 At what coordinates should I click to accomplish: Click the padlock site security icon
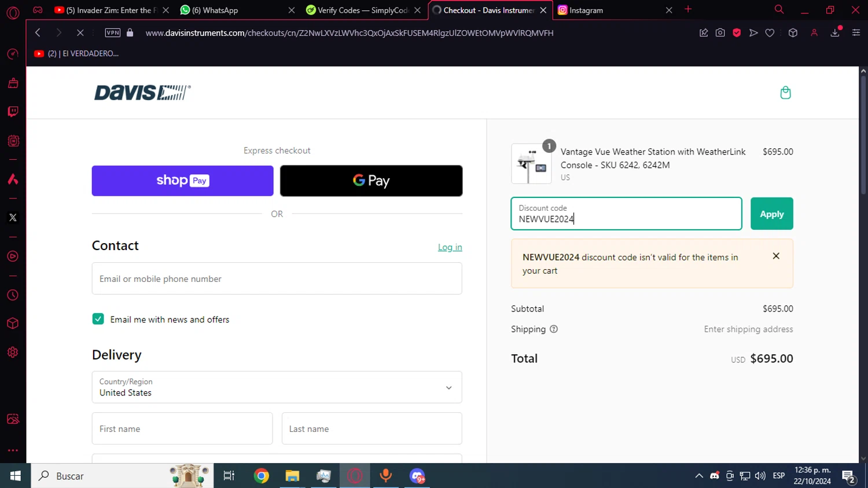coord(130,33)
